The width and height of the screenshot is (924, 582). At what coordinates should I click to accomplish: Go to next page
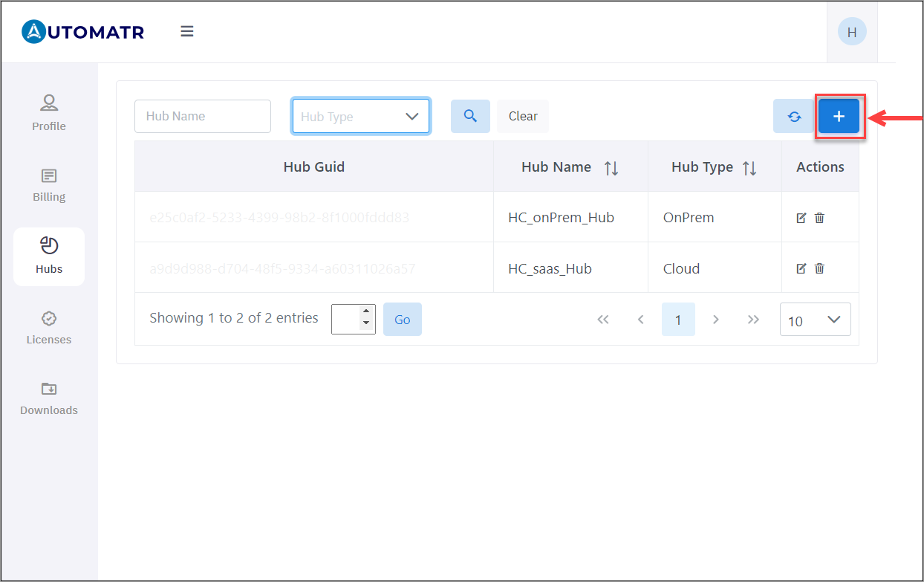716,320
